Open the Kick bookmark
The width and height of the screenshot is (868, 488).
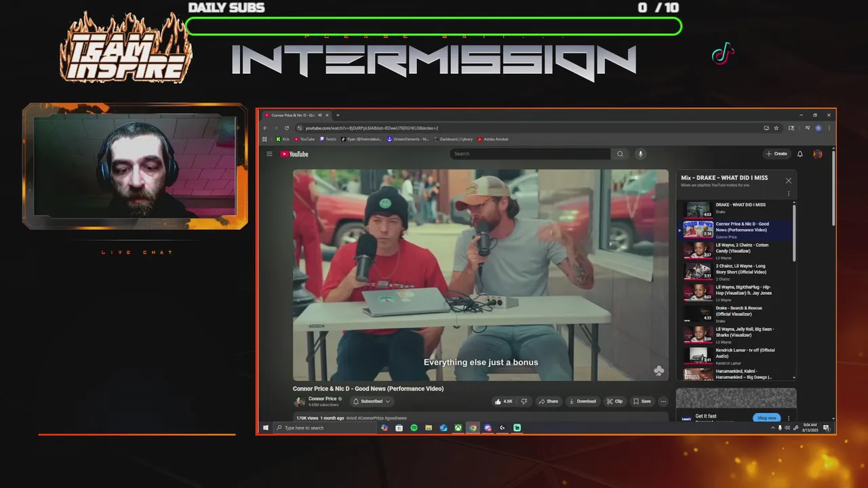tap(283, 139)
